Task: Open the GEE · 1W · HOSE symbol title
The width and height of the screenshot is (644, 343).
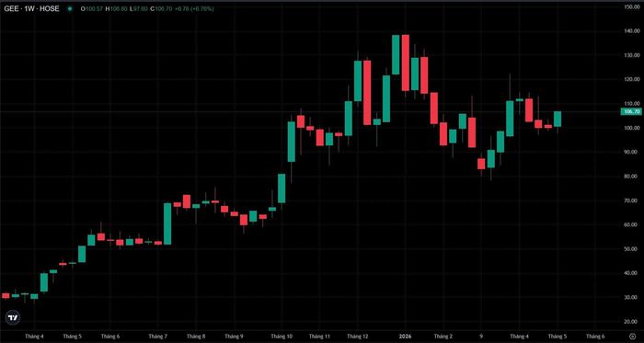Action: pos(31,8)
